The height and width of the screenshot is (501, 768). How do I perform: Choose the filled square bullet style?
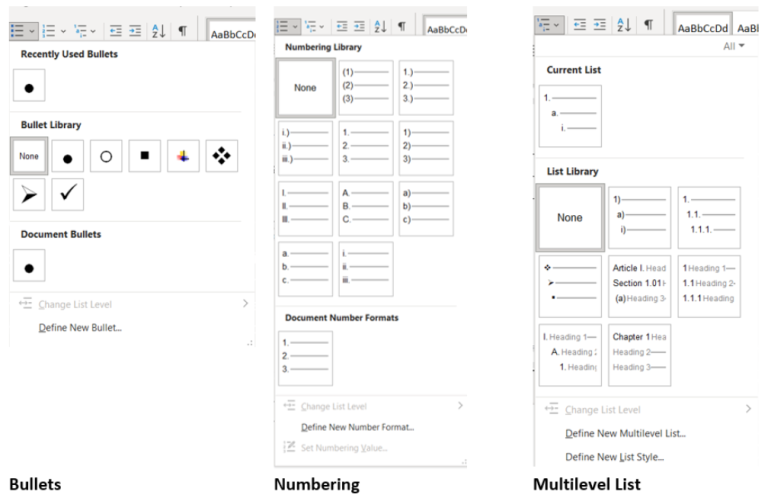tap(144, 156)
